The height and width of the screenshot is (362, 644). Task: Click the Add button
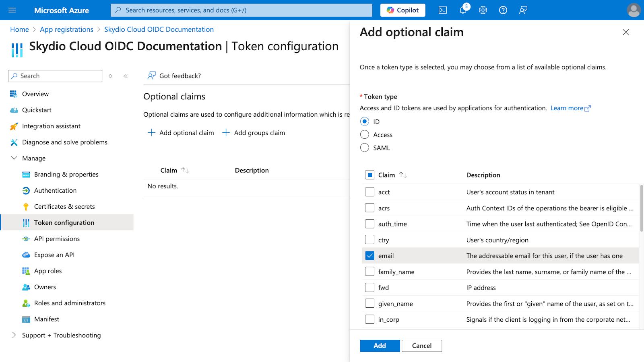[380, 346]
